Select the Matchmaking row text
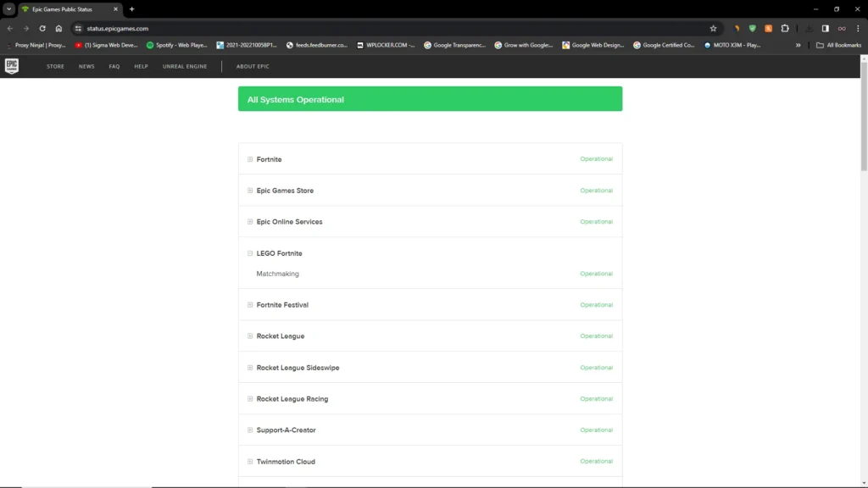868x488 pixels. pyautogui.click(x=277, y=274)
